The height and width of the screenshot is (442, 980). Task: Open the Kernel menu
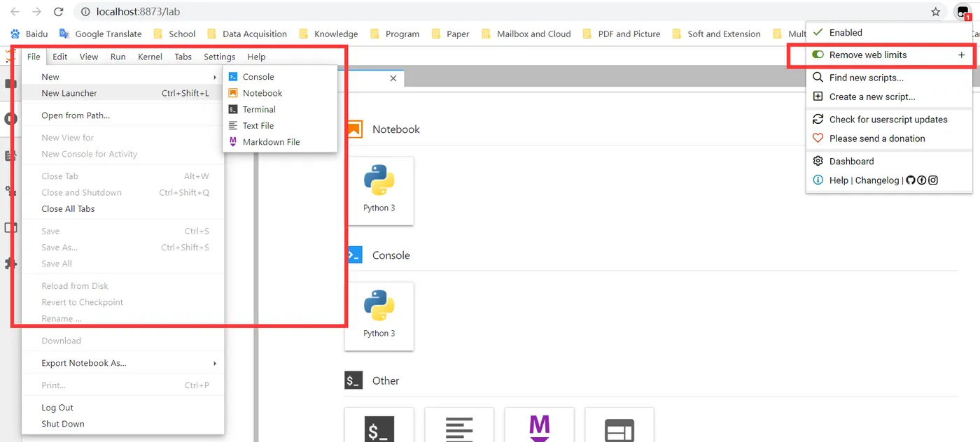pos(150,57)
